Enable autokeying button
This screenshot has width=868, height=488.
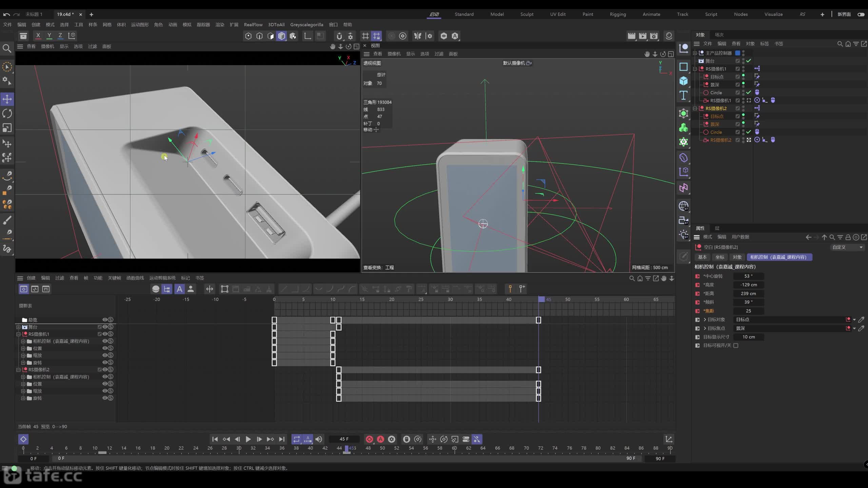pos(381,439)
